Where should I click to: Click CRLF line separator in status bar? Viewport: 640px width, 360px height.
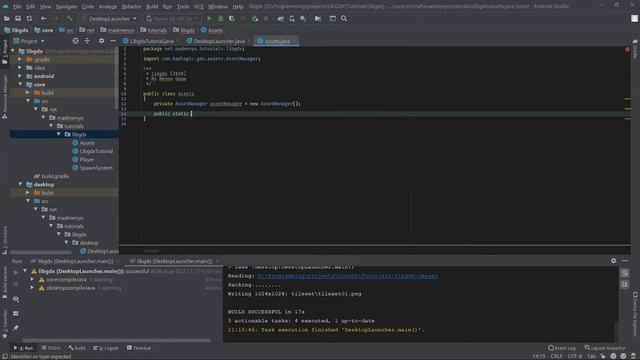556,356
